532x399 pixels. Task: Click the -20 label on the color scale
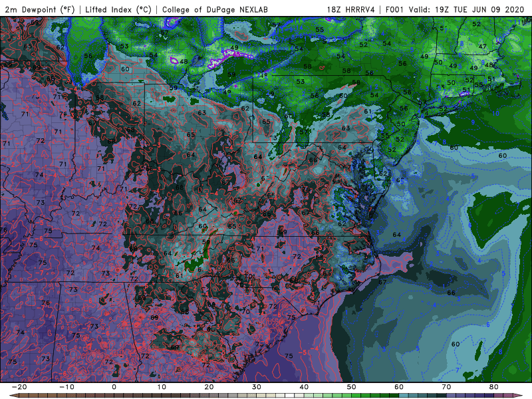click(x=19, y=387)
